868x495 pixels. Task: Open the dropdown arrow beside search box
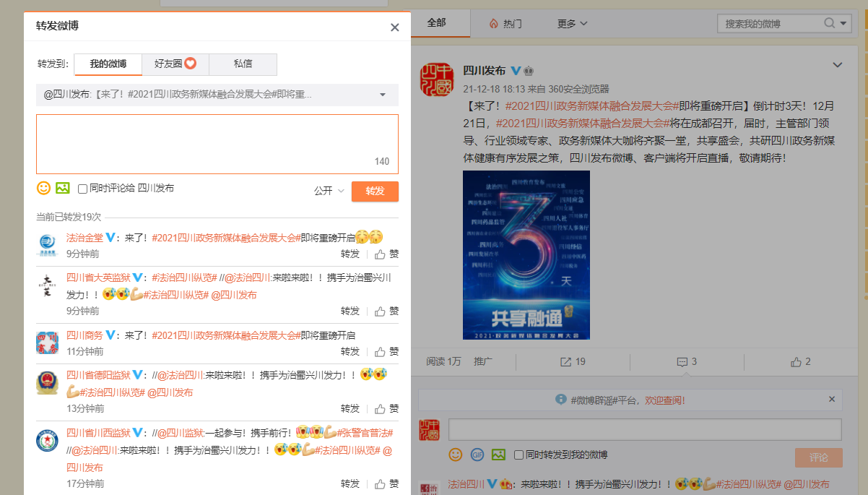point(845,24)
